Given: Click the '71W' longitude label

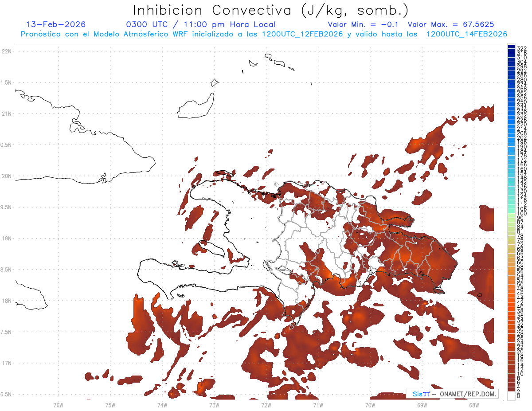Looking at the screenshot, I should point(318,405).
